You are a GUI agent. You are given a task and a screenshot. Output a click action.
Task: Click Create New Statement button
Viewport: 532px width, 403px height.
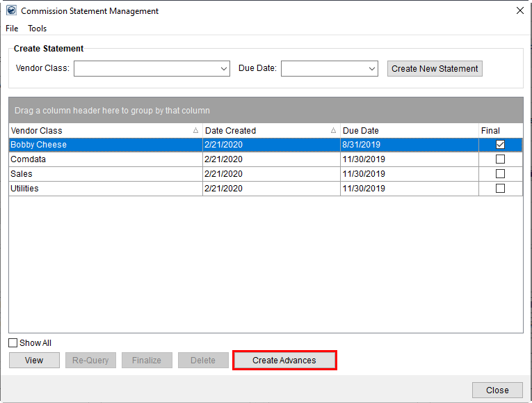(x=435, y=69)
